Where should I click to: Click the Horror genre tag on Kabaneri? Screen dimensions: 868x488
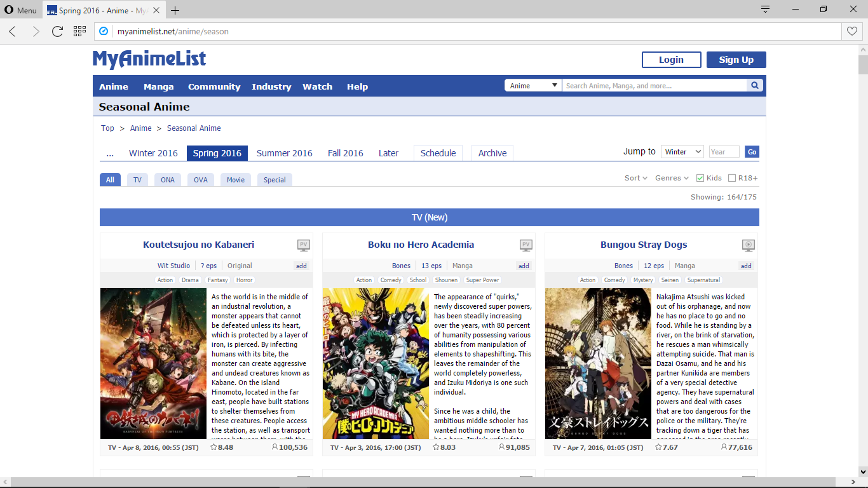point(244,280)
